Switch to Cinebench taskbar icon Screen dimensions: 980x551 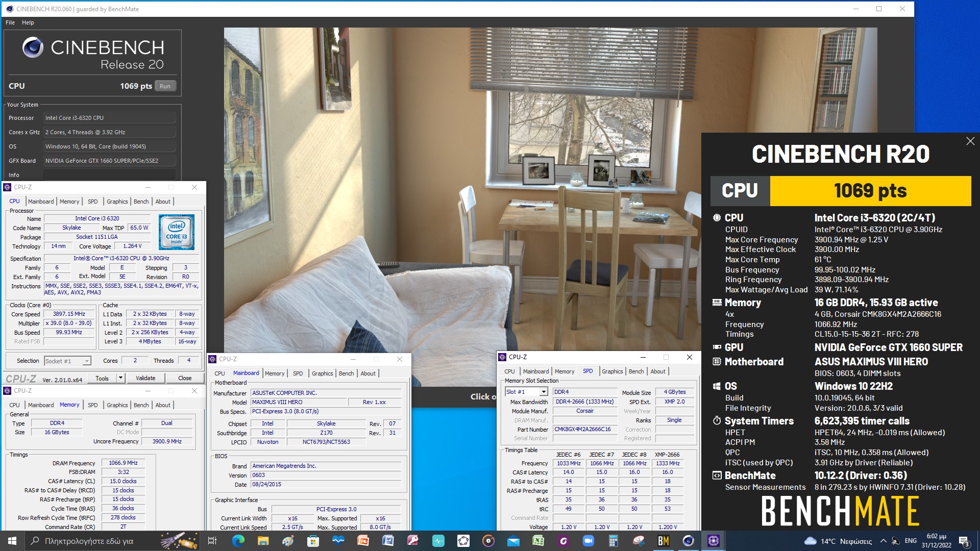(x=688, y=541)
